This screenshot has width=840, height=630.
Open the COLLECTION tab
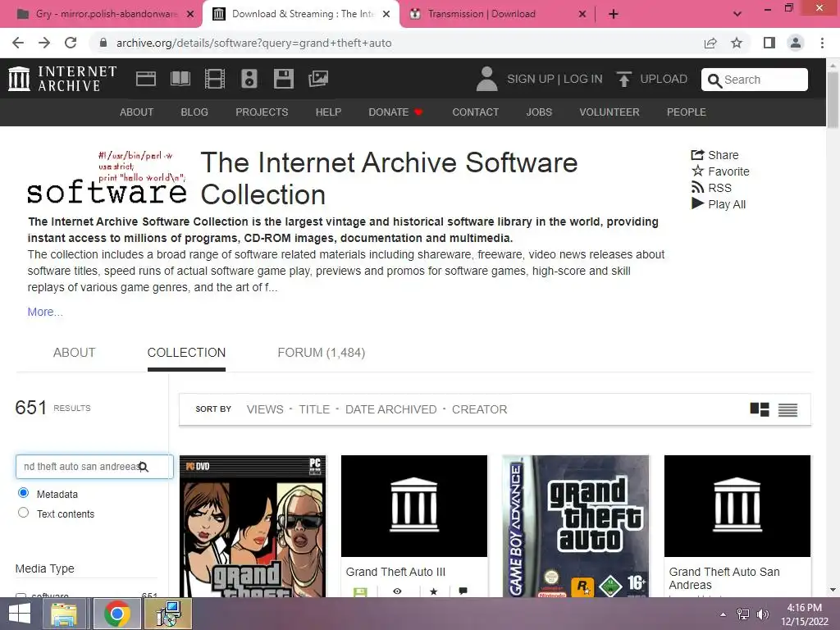pyautogui.click(x=186, y=353)
